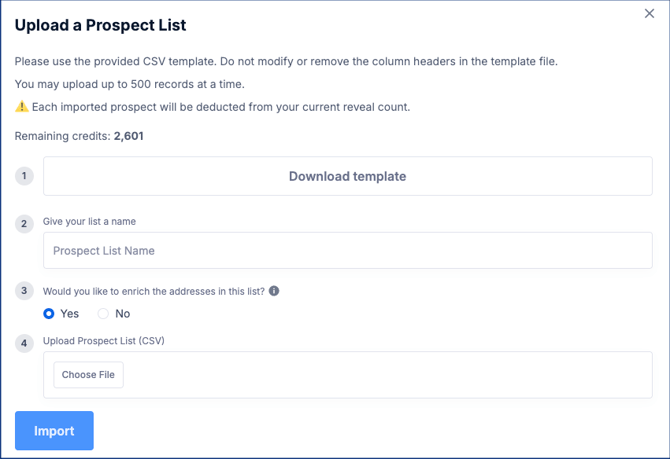Screen dimensions: 670x459
Task: Click the step 1 number badge
Action: [x=25, y=176]
